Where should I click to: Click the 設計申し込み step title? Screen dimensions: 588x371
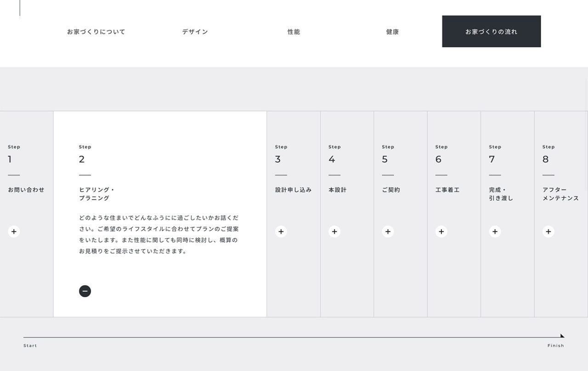coord(293,190)
